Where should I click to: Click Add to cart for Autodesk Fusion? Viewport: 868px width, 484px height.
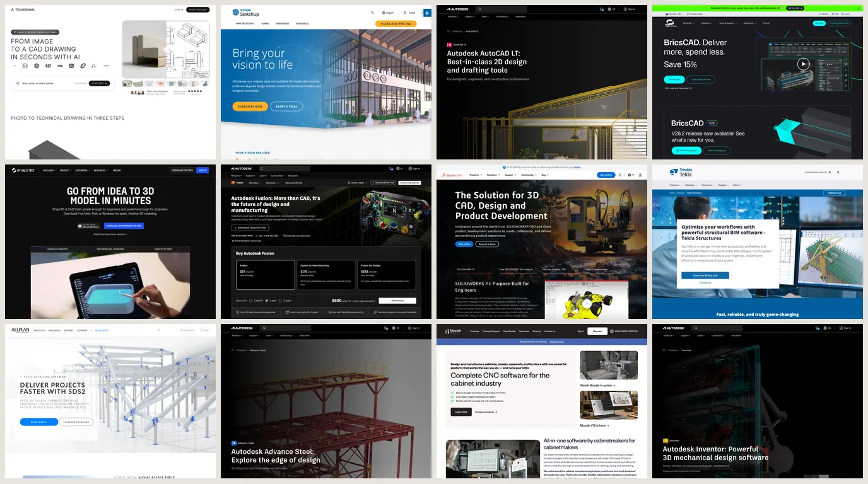(x=398, y=301)
